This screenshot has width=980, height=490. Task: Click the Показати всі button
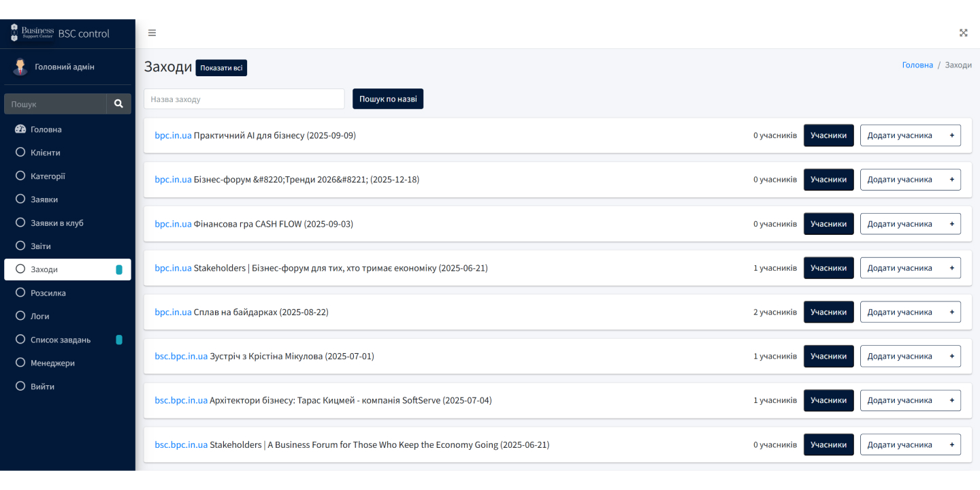click(x=221, y=68)
